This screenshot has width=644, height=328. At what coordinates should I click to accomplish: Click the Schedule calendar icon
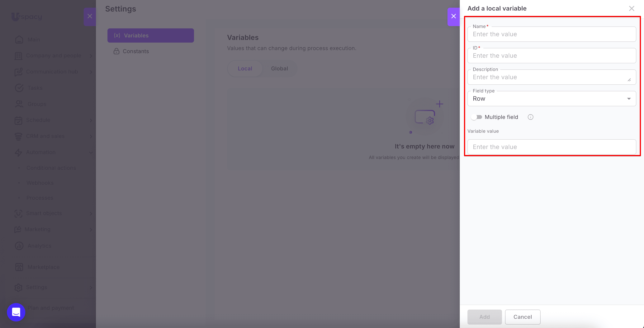18,120
